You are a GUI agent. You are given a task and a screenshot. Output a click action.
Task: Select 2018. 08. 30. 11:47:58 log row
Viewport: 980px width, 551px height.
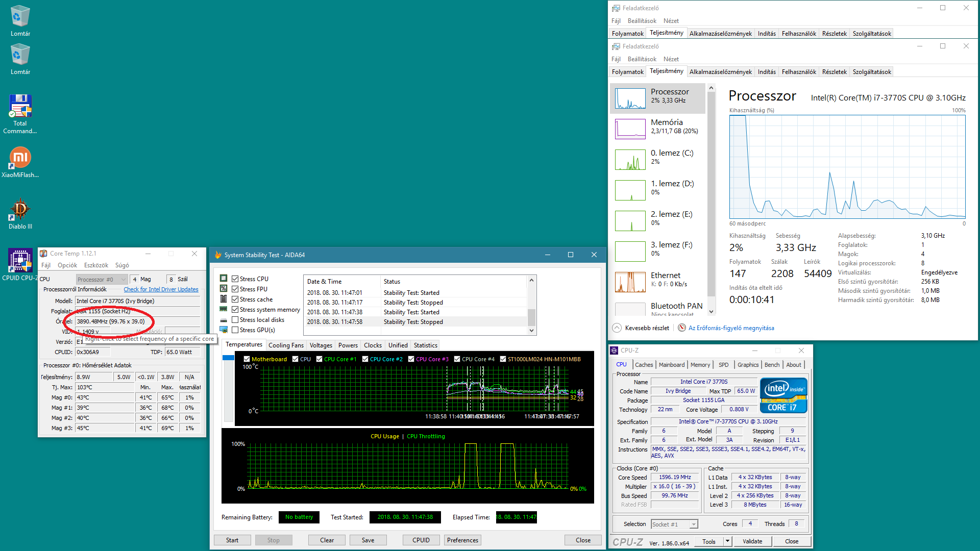coord(416,322)
